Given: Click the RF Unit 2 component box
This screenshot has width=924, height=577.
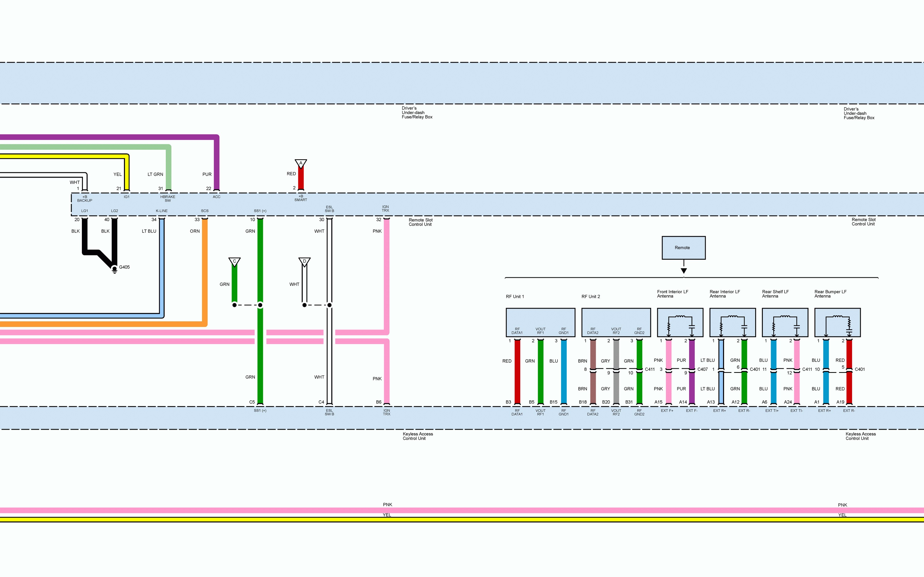Looking at the screenshot, I should 616,322.
